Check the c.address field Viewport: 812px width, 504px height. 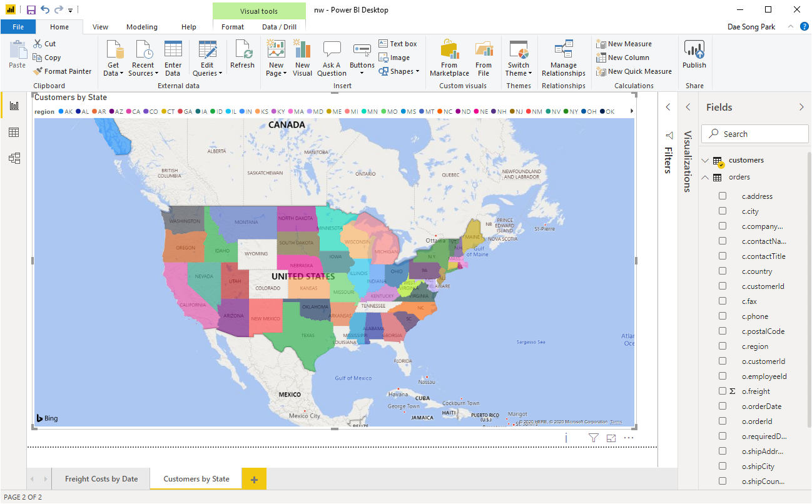[723, 196]
